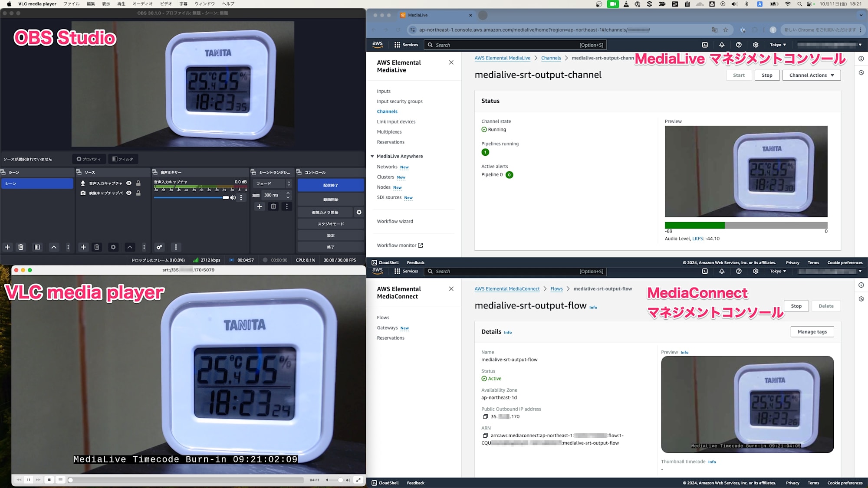Mute 音声入力キャプチャ speaker icon in mixer
The width and height of the screenshot is (868, 488).
(233, 198)
